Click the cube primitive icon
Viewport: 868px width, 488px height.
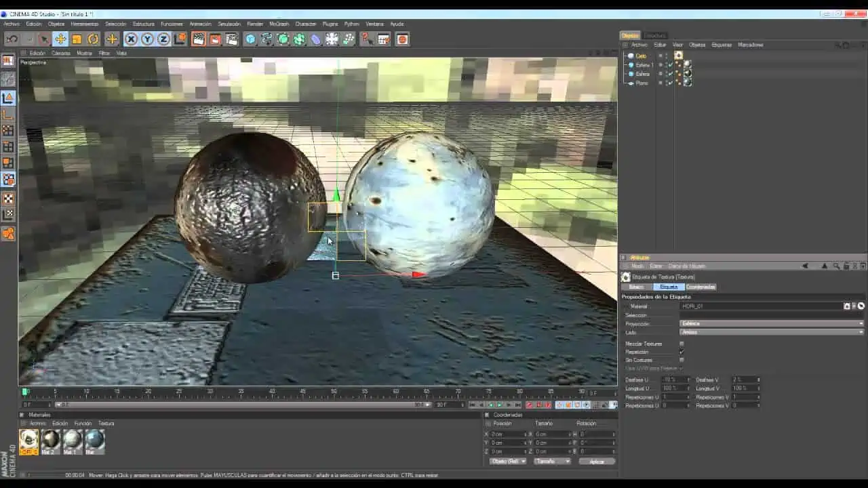(251, 39)
